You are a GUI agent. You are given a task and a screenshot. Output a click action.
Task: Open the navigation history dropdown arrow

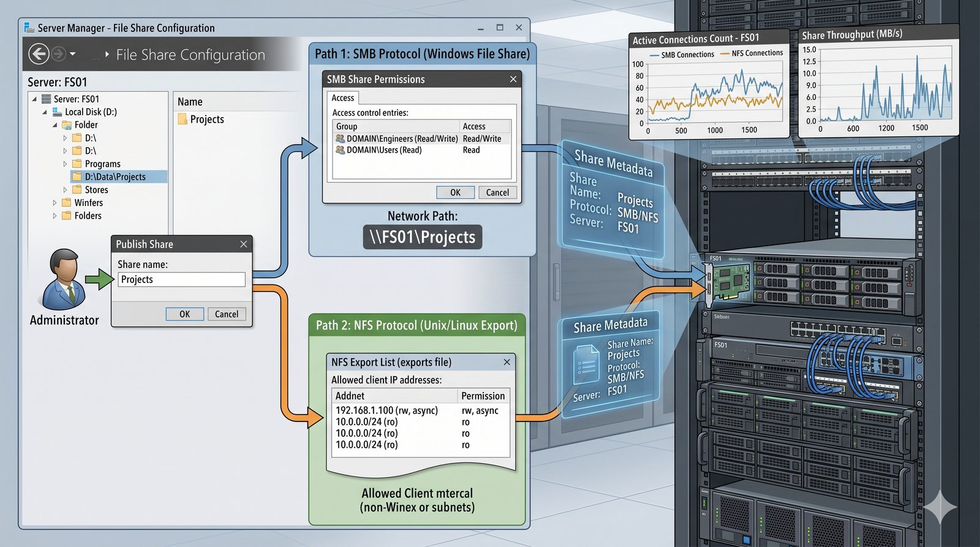(x=73, y=54)
